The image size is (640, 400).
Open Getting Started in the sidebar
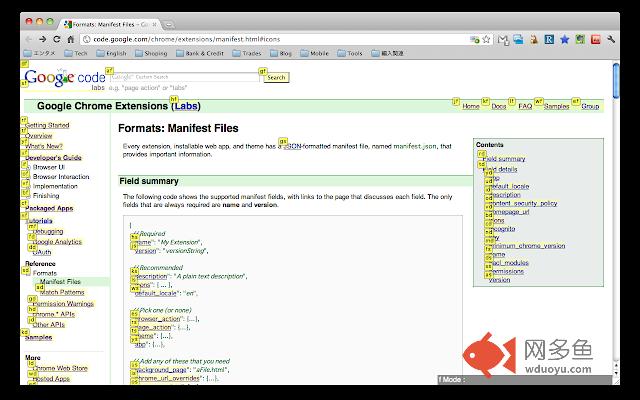[47, 125]
